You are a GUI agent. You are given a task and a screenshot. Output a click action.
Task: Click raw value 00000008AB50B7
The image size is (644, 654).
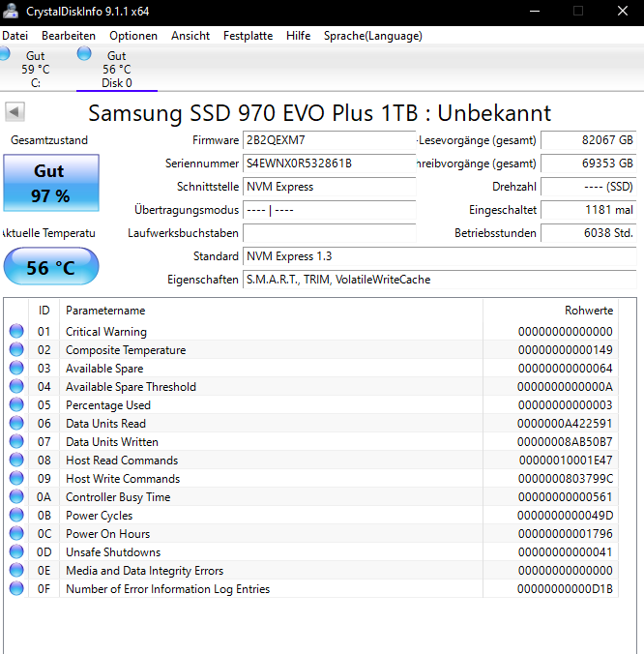pos(565,442)
